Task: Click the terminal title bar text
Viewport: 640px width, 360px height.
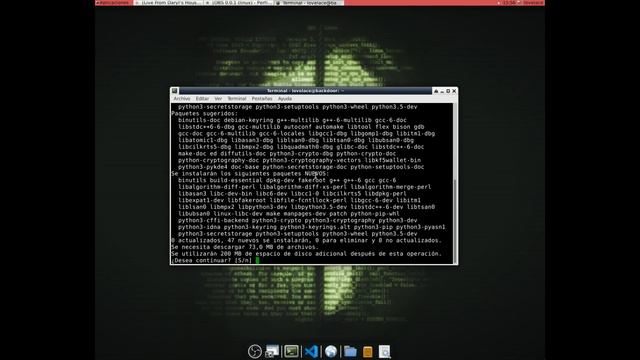Action: (305, 91)
